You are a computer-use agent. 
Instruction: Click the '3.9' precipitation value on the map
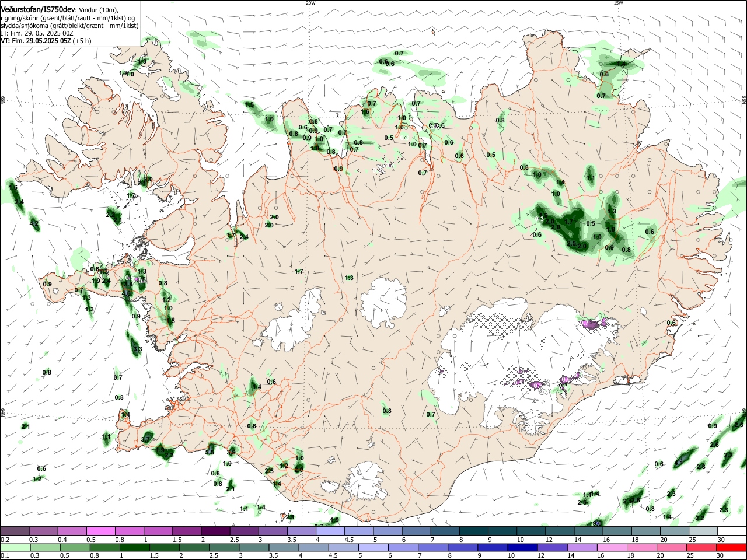pos(232,452)
